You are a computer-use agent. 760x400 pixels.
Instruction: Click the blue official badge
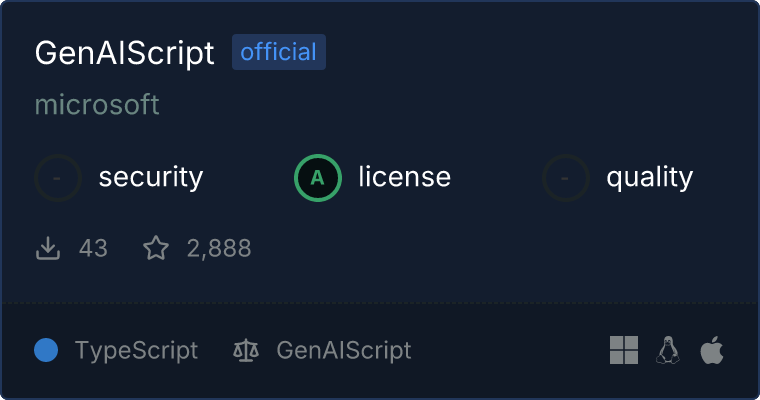tap(279, 52)
